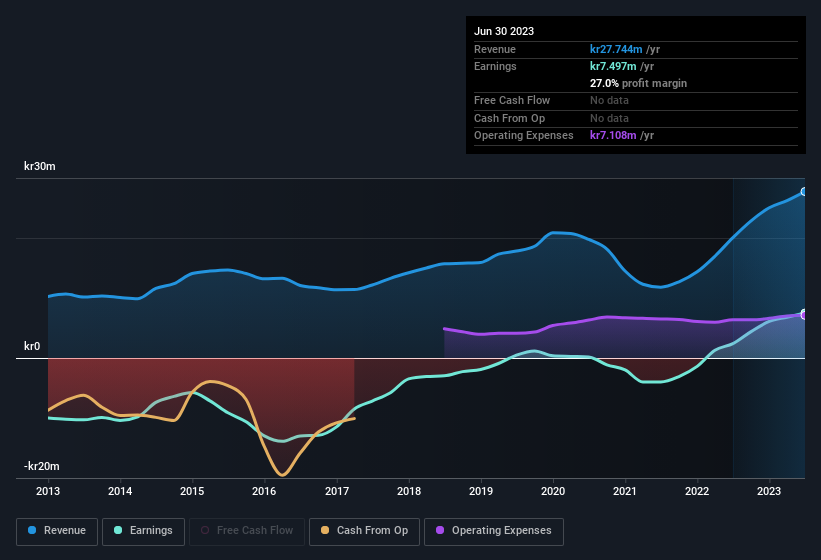
Task: Click the -kr20m y-axis label
Action: tap(41, 466)
